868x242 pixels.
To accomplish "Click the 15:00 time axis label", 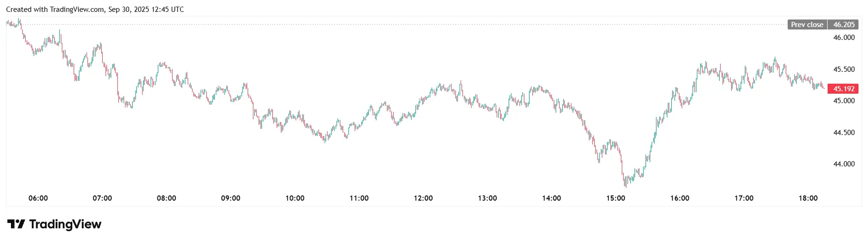I will (616, 198).
